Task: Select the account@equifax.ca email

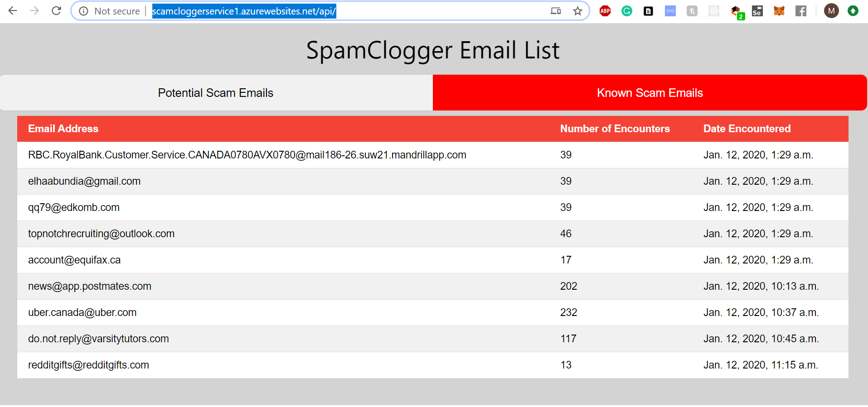Action: point(74,260)
